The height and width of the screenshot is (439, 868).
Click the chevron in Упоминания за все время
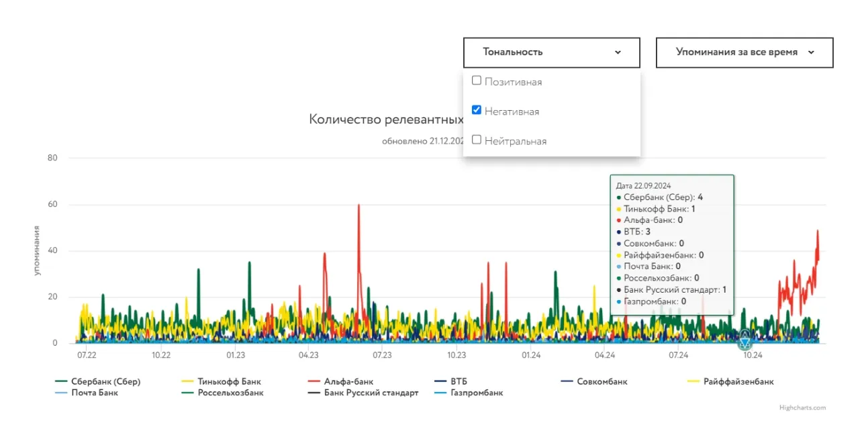tap(811, 52)
